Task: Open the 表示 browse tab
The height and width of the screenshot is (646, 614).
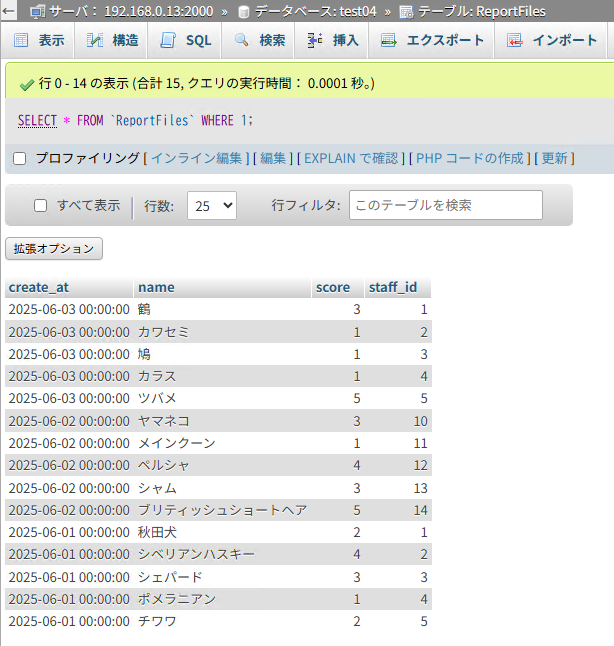Action: (x=38, y=40)
